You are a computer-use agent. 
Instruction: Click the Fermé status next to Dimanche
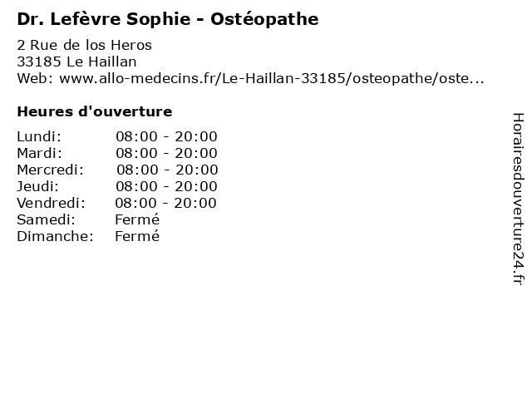[137, 236]
